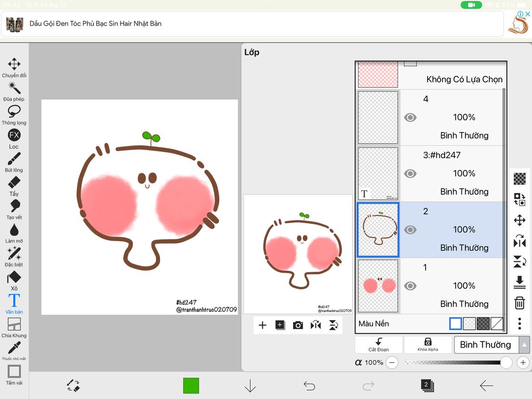Image resolution: width=532 pixels, height=399 pixels.
Task: Hide layer 4 using its eye icon
Action: click(x=410, y=117)
